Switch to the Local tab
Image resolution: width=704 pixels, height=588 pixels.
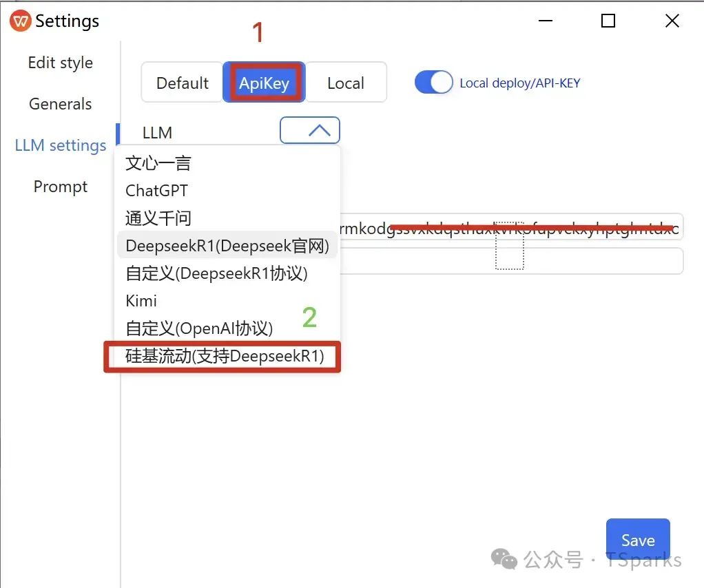(x=346, y=83)
